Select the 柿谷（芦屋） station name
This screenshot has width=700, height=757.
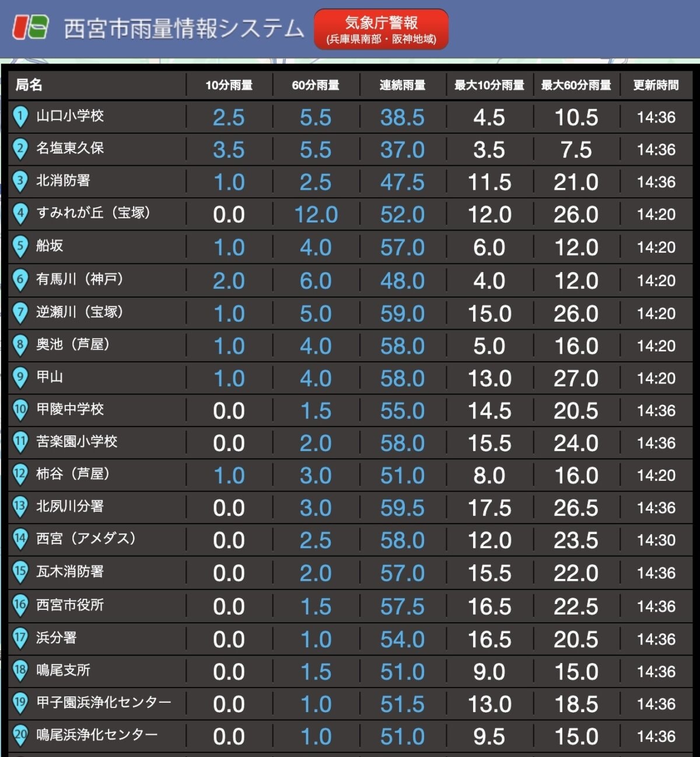click(73, 473)
